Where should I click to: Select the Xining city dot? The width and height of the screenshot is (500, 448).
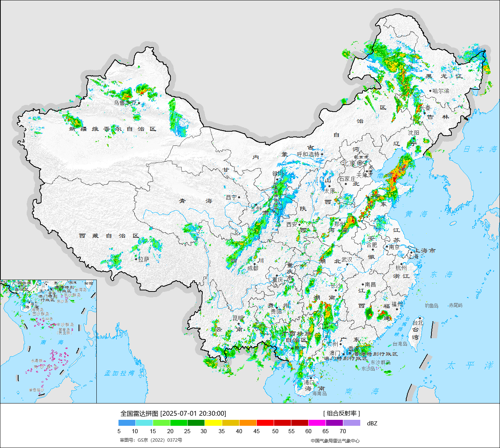[x=239, y=197]
